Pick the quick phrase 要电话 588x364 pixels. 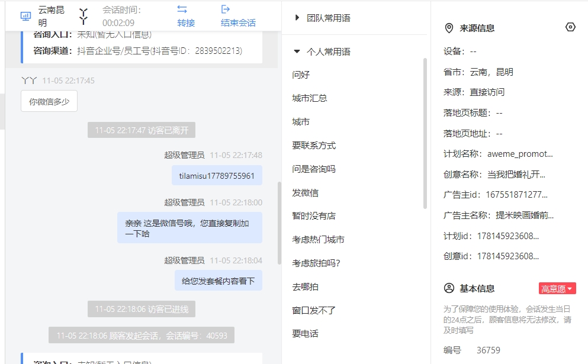click(305, 334)
